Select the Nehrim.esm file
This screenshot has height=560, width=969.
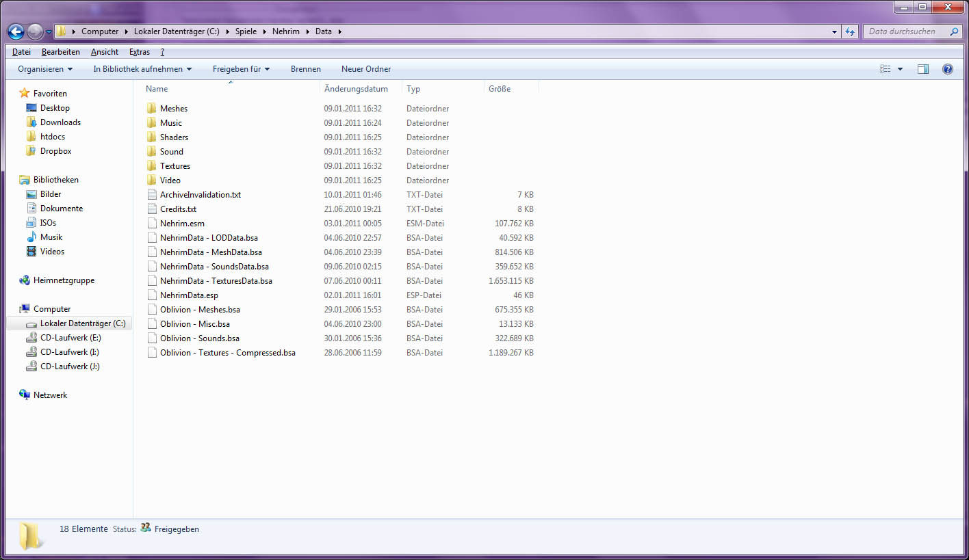[x=181, y=224]
